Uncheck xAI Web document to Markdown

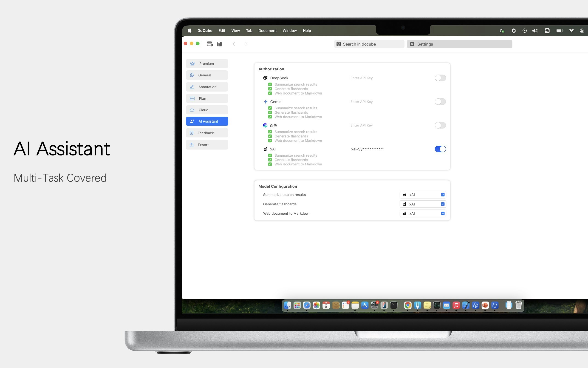[x=270, y=164]
